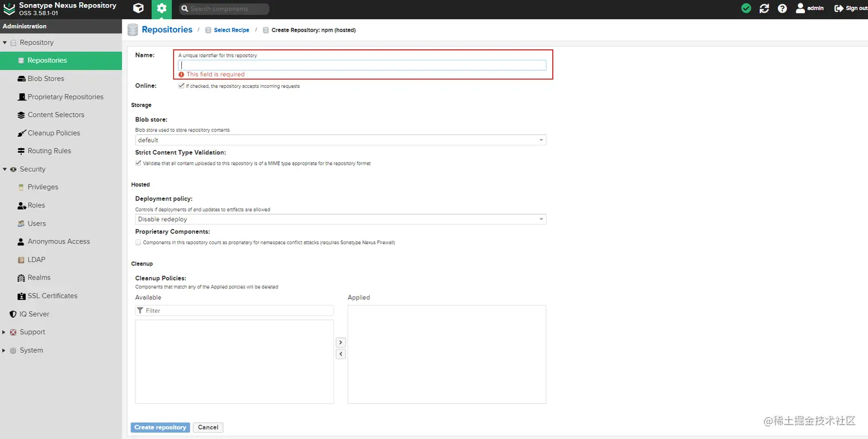Click the System gear icon in the sidebar
Viewport: 868px width, 439px height.
pos(13,351)
